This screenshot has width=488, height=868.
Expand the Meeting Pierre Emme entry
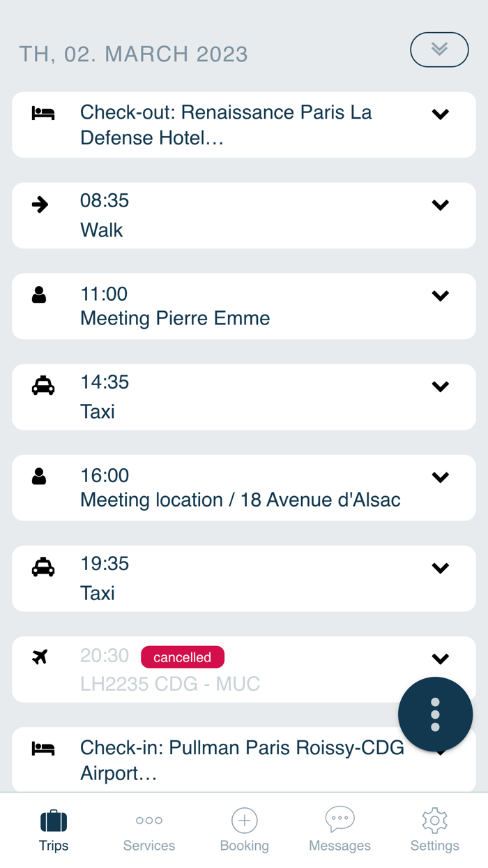[440, 295]
